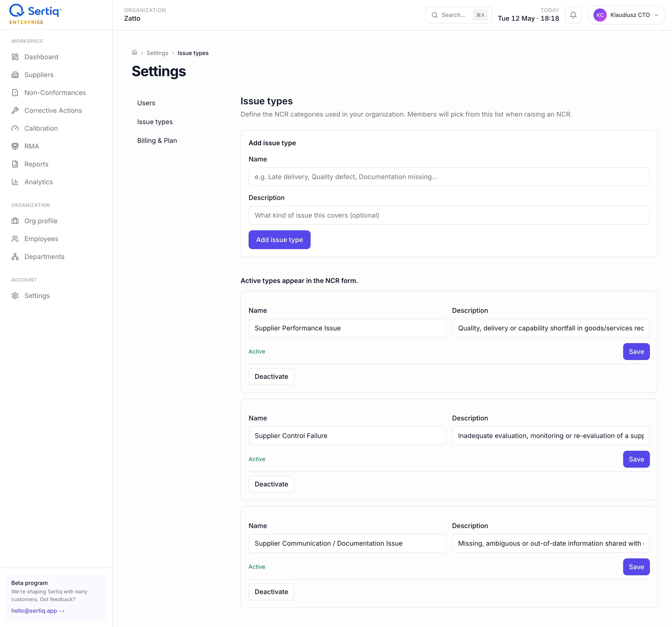Go to Suppliers in sidebar
672x627 pixels.
click(x=39, y=75)
